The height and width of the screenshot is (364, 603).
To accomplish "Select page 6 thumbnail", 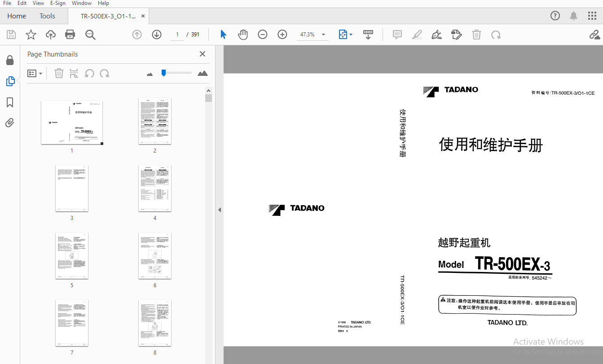I will coord(155,256).
